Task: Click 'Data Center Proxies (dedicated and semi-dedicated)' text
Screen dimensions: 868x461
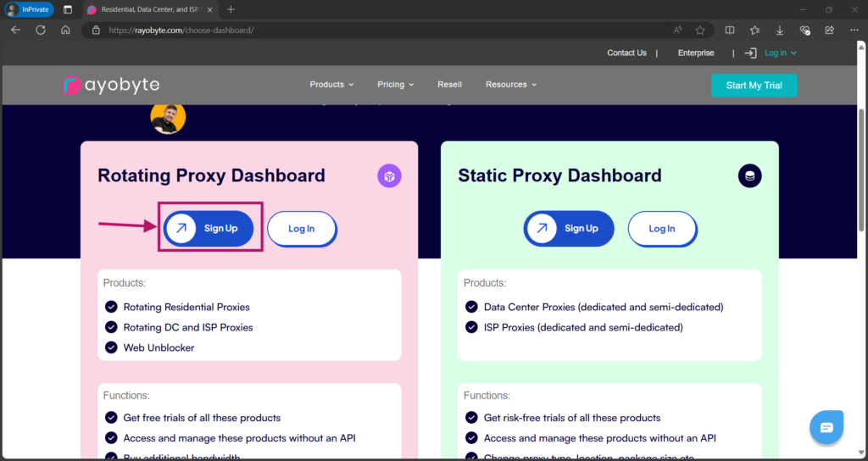Action: pyautogui.click(x=604, y=307)
